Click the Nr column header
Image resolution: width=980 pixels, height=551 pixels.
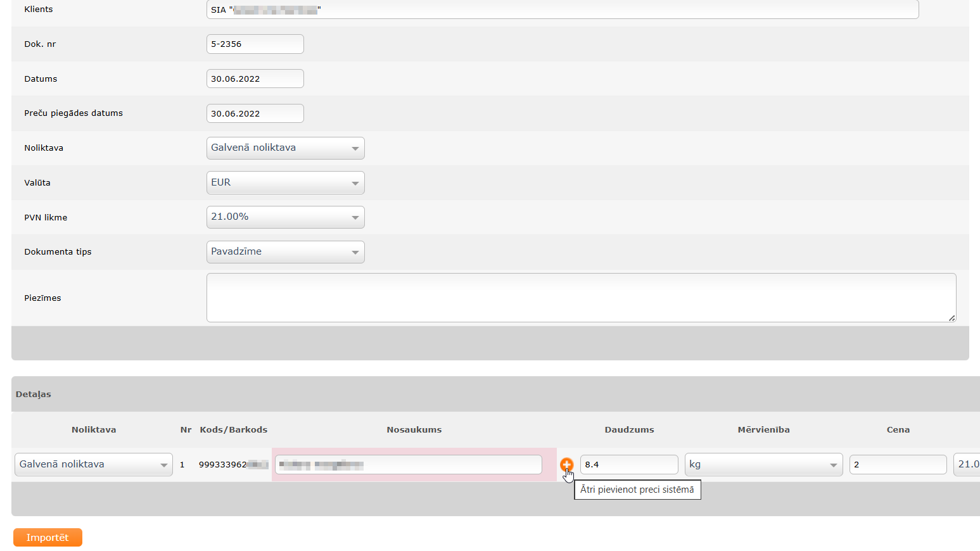point(186,429)
